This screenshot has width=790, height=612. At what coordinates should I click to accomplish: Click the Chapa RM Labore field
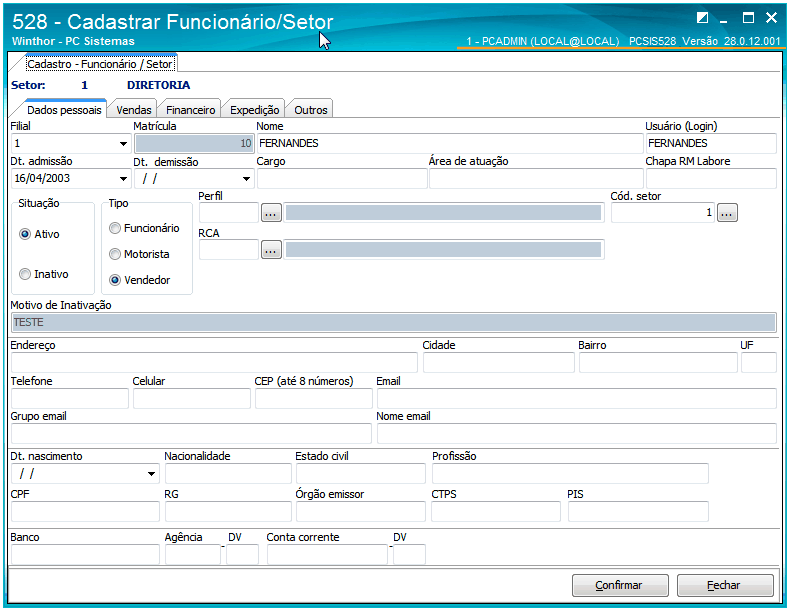(711, 179)
